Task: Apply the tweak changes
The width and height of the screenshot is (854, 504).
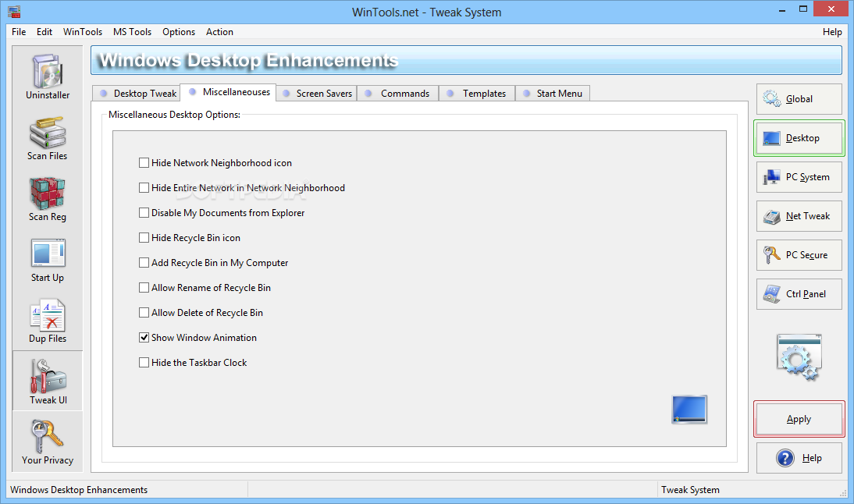Action: coord(799,419)
